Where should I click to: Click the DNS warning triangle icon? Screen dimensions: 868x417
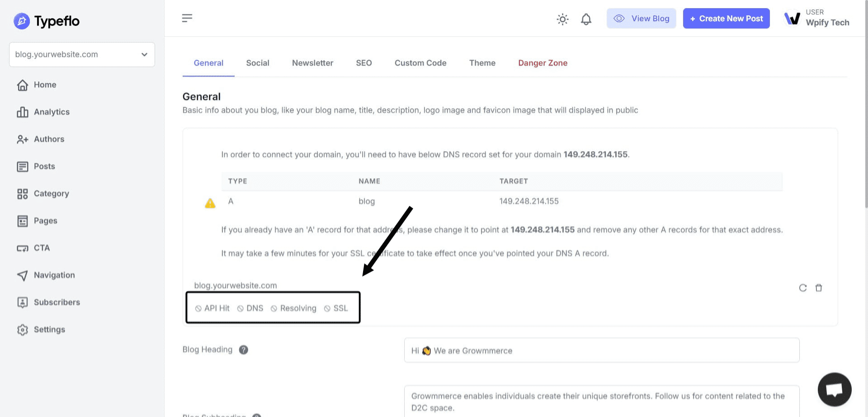pyautogui.click(x=210, y=203)
